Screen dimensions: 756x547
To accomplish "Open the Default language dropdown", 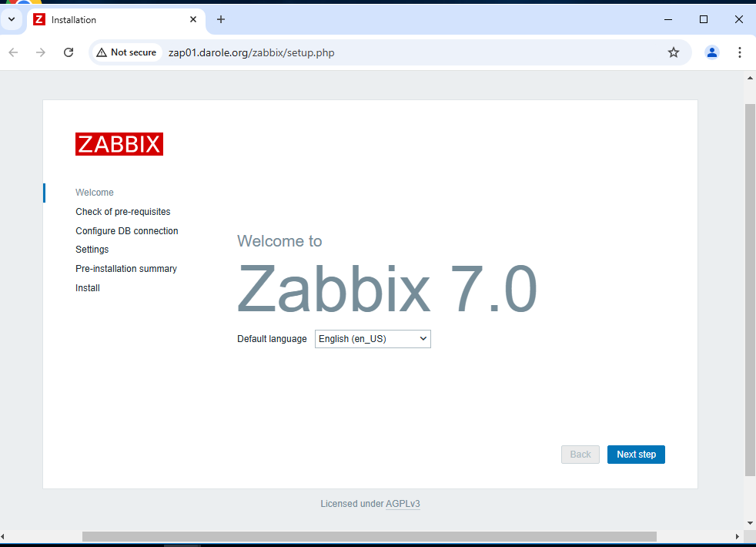I will pyautogui.click(x=373, y=339).
